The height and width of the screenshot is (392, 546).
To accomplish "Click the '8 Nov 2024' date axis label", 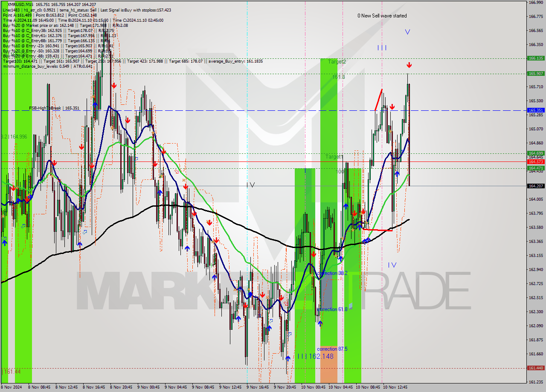I will click(11, 387).
